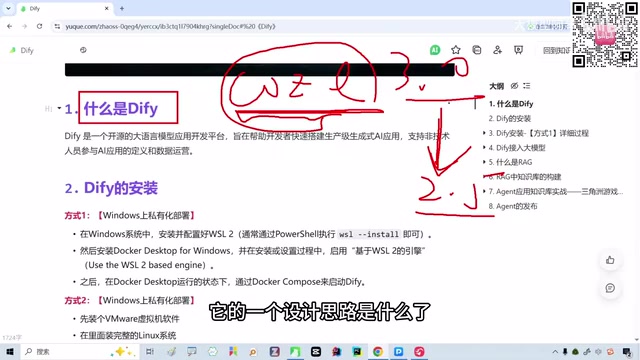640x360 pixels.
Task: Collapse heading 1 with its fold arrow
Action: [59, 108]
